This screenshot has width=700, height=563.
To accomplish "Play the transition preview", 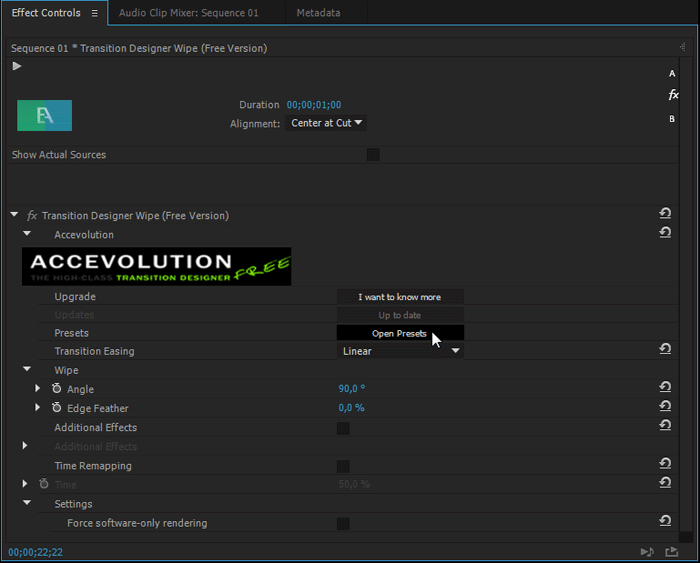I will (17, 66).
